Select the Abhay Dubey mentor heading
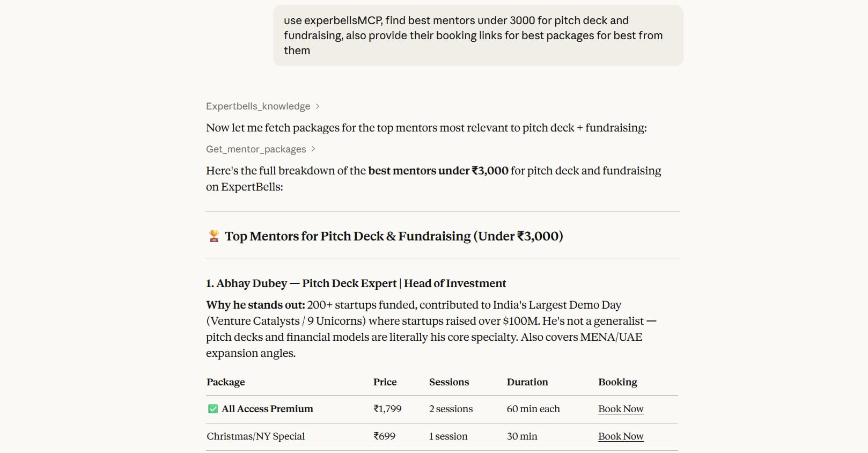Image resolution: width=868 pixels, height=453 pixels. click(x=356, y=283)
